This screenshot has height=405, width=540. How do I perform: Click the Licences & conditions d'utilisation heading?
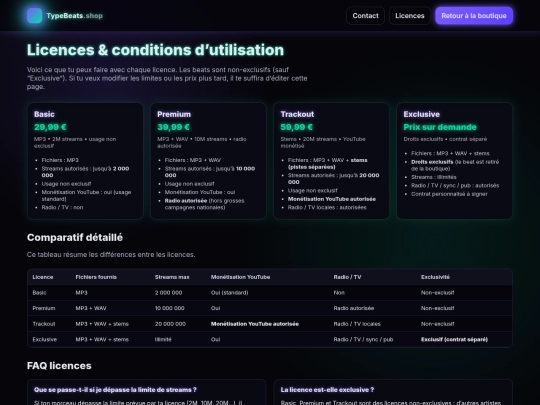coord(155,50)
